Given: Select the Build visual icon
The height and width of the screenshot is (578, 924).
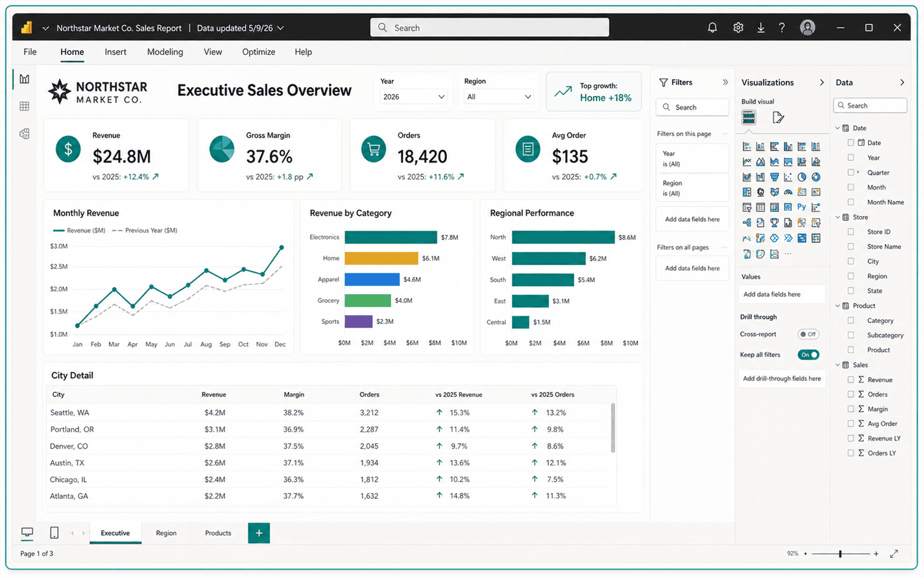Looking at the screenshot, I should pyautogui.click(x=749, y=118).
